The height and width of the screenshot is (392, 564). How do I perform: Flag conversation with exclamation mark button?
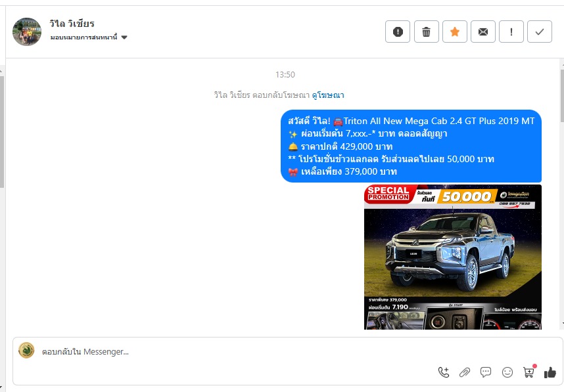(x=511, y=32)
